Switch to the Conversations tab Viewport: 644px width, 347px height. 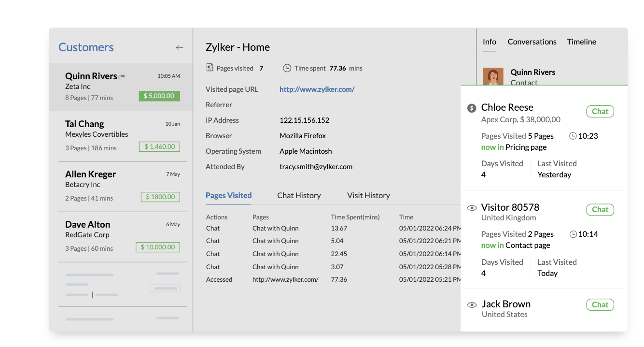[x=532, y=42]
